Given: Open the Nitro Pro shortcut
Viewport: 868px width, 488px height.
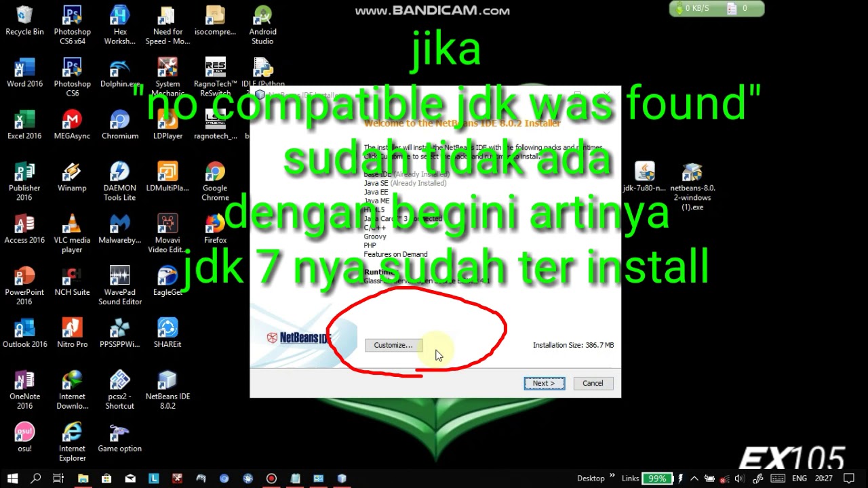Looking at the screenshot, I should point(72,334).
